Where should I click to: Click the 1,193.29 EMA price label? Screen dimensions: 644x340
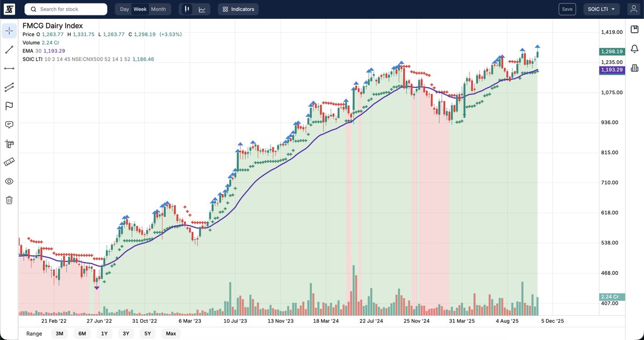point(612,70)
